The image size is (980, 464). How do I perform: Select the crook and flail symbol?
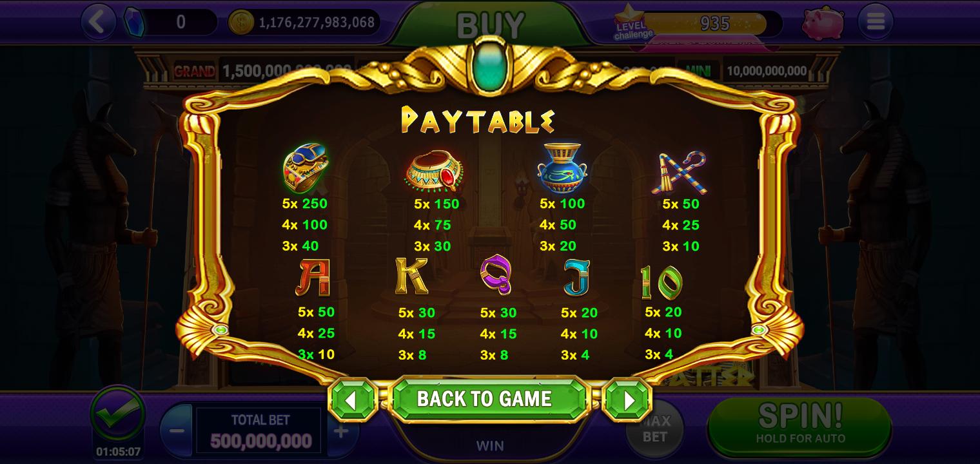[680, 172]
